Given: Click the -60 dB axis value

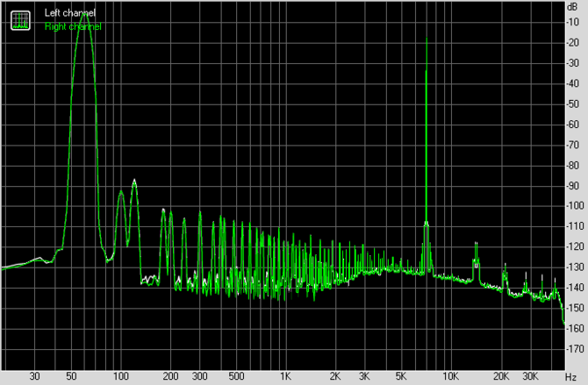Looking at the screenshot, I should (x=574, y=125).
